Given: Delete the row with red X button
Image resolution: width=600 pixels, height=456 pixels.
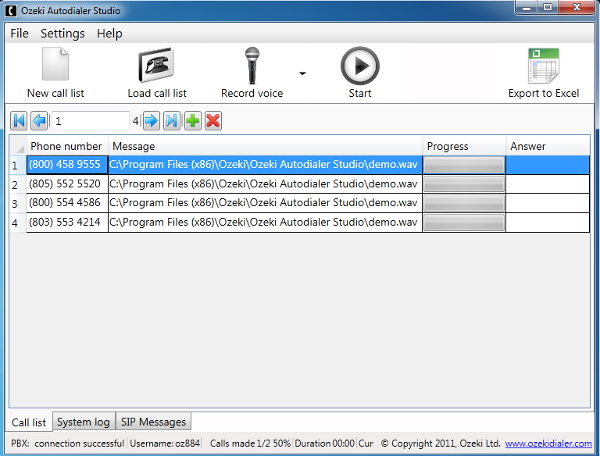Looking at the screenshot, I should pyautogui.click(x=212, y=121).
